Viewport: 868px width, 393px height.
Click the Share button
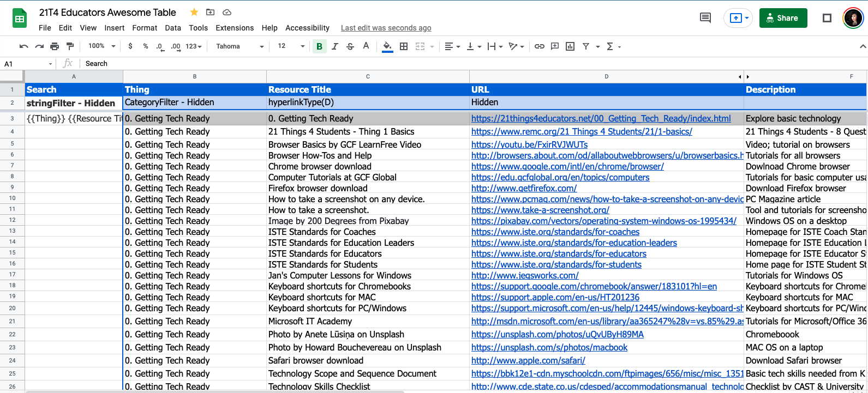click(x=783, y=18)
